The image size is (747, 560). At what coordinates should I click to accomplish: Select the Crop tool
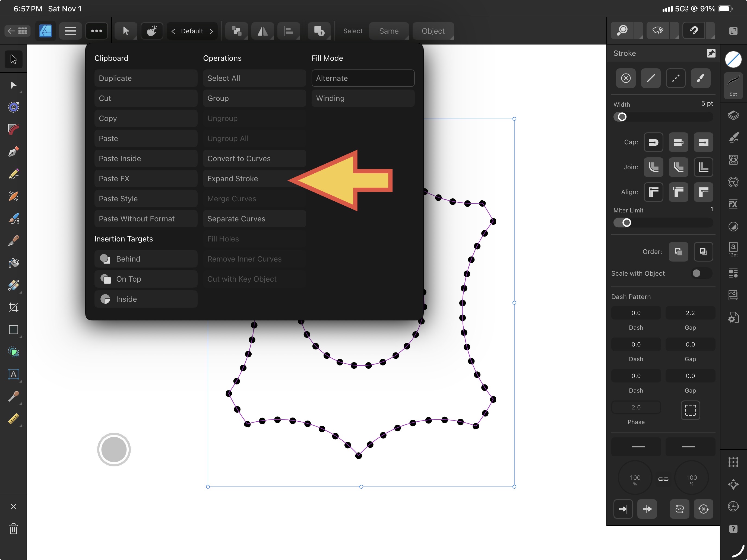click(x=13, y=307)
